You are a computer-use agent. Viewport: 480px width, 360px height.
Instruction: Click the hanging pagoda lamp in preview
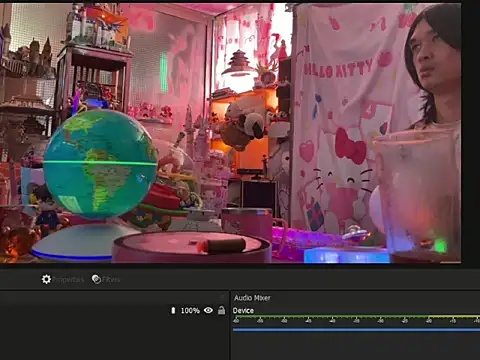239,64
